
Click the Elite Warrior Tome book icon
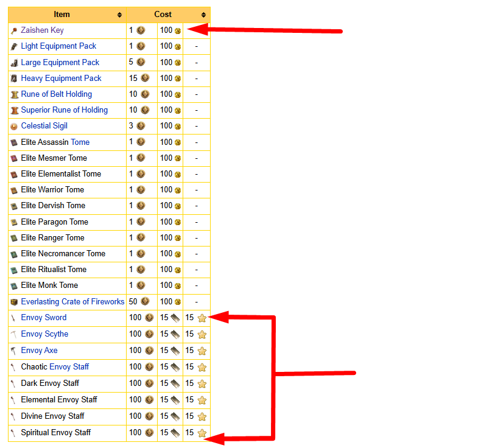coord(14,191)
